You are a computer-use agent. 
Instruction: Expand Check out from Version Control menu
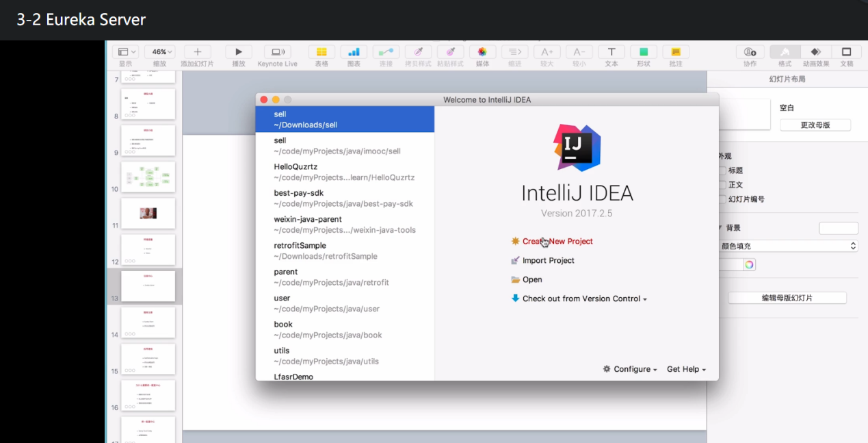[584, 299]
